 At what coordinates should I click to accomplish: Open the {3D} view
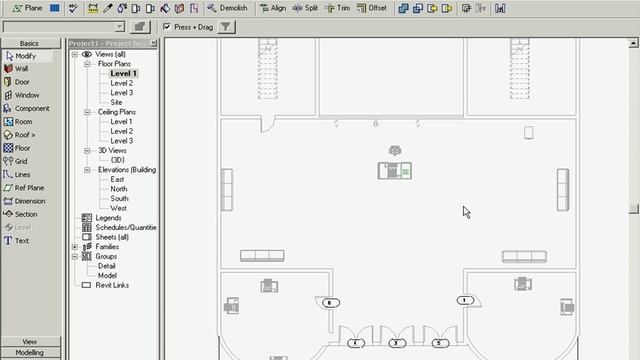pyautogui.click(x=118, y=160)
